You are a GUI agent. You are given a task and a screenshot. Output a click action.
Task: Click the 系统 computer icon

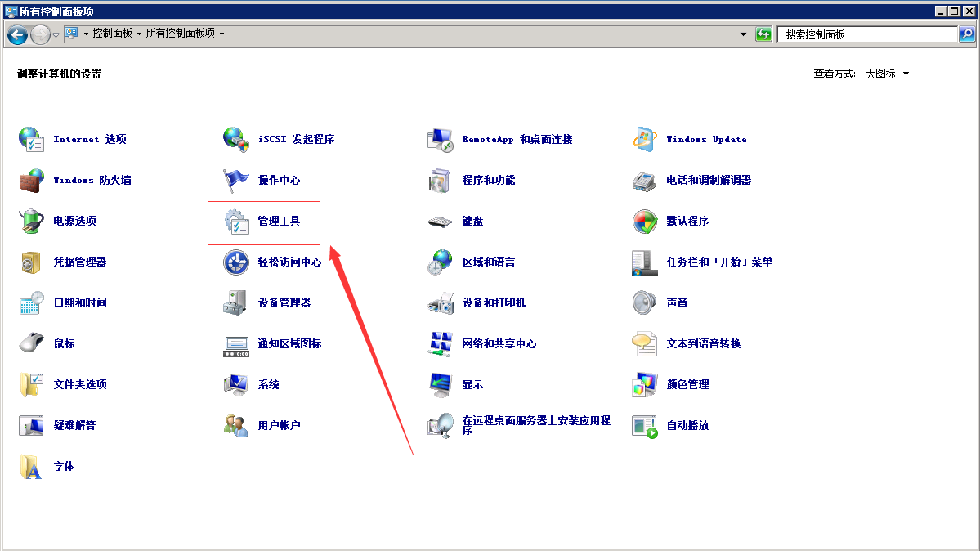[x=236, y=384]
